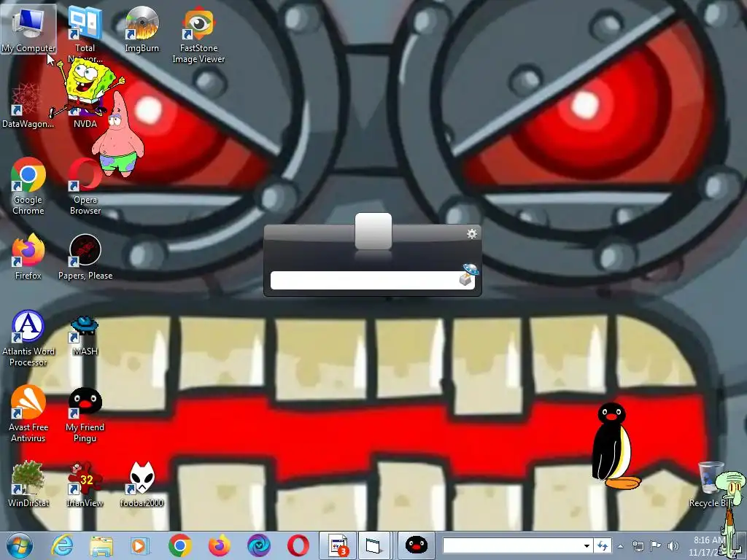This screenshot has width=747, height=560.
Task: Click the Patrick Star desktop character
Action: [x=117, y=134]
